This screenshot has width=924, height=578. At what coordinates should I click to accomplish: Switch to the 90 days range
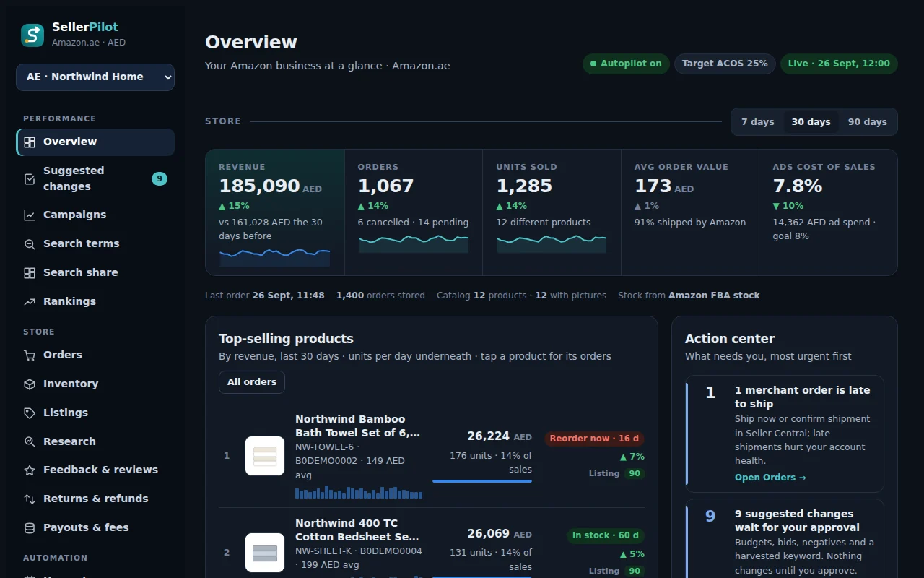coord(867,122)
